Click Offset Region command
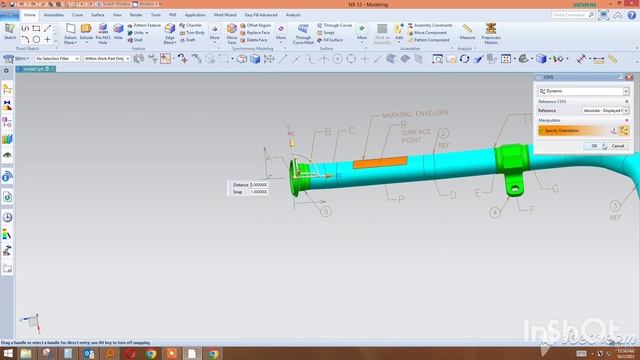This screenshot has width=640, height=360. 256,25
